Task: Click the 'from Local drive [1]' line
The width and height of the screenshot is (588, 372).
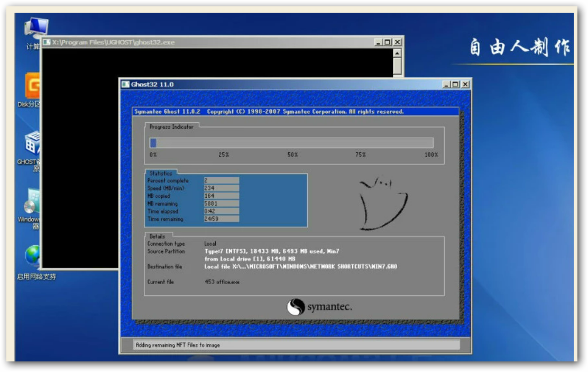Action: [250, 259]
